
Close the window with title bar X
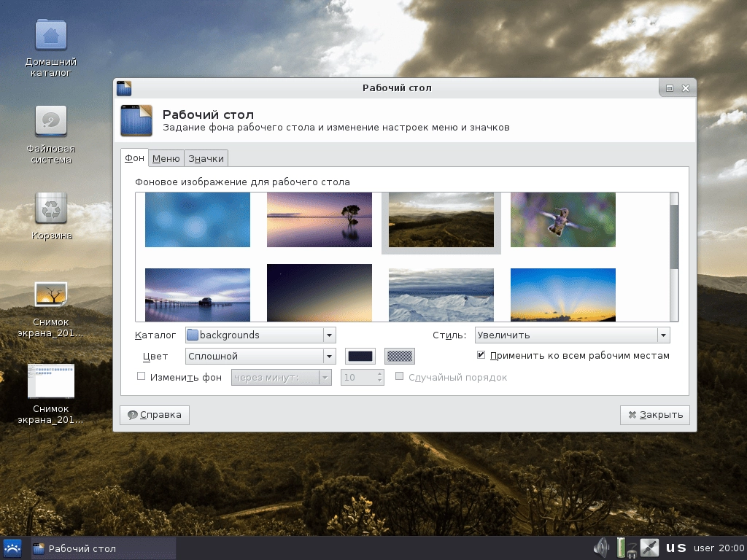click(x=686, y=88)
